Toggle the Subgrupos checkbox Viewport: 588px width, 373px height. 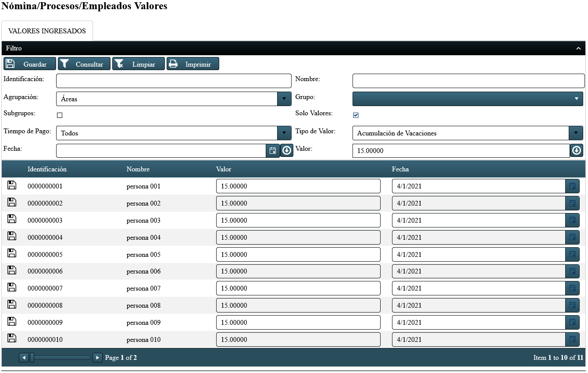click(60, 115)
